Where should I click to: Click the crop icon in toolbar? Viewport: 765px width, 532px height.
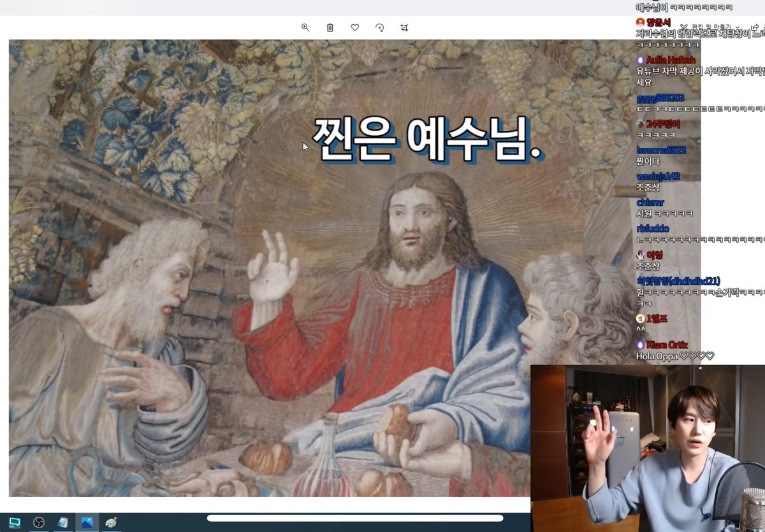tap(404, 27)
